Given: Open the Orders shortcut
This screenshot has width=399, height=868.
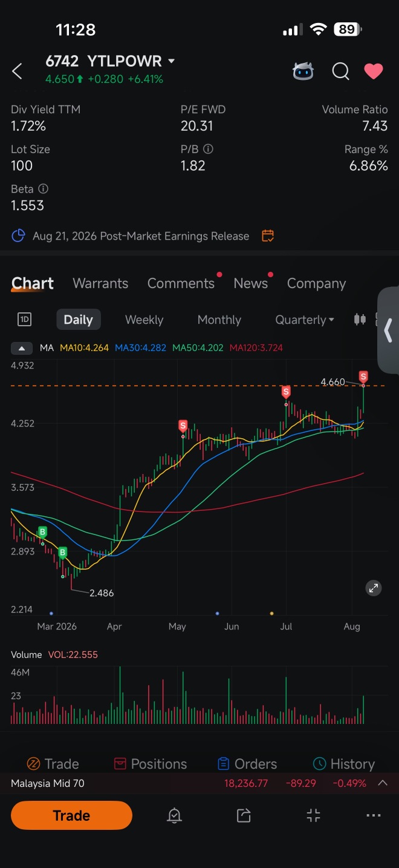Looking at the screenshot, I should coord(247,764).
